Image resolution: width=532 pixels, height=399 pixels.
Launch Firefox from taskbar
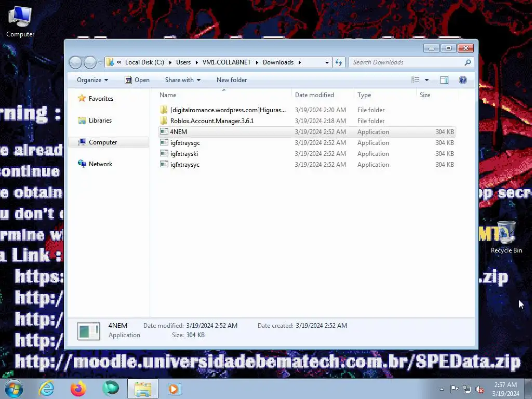tap(78, 389)
